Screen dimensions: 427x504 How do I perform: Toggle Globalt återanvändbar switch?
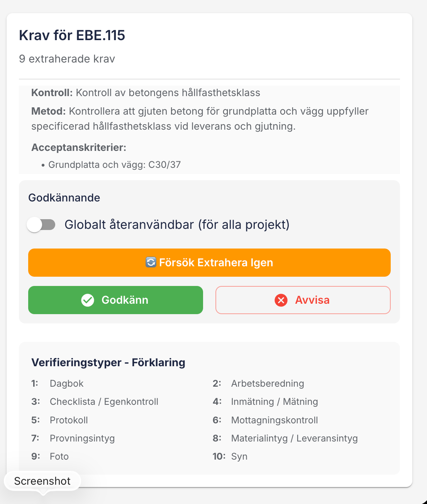[x=41, y=225]
